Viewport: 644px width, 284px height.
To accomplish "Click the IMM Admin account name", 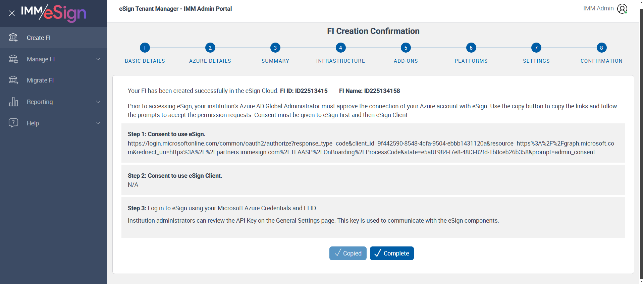I will [x=598, y=8].
